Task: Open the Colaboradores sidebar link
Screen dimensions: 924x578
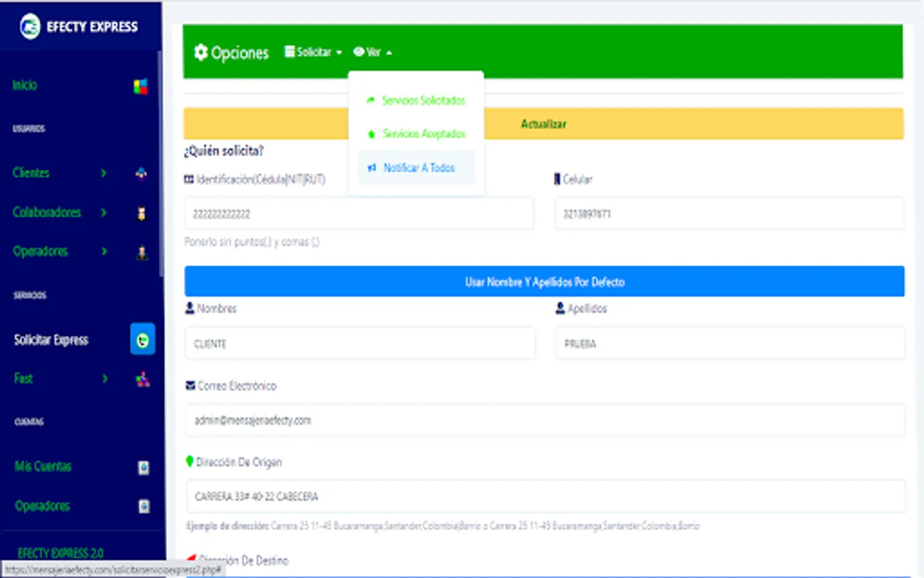Action: tap(47, 212)
